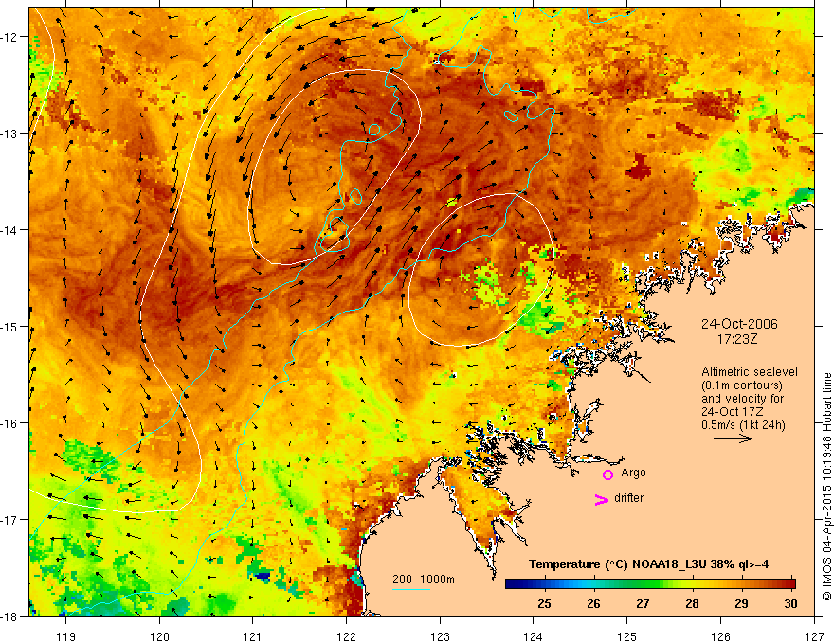Viewport: 834px width, 644px height.
Task: Click the color bar label 29
Action: click(741, 603)
